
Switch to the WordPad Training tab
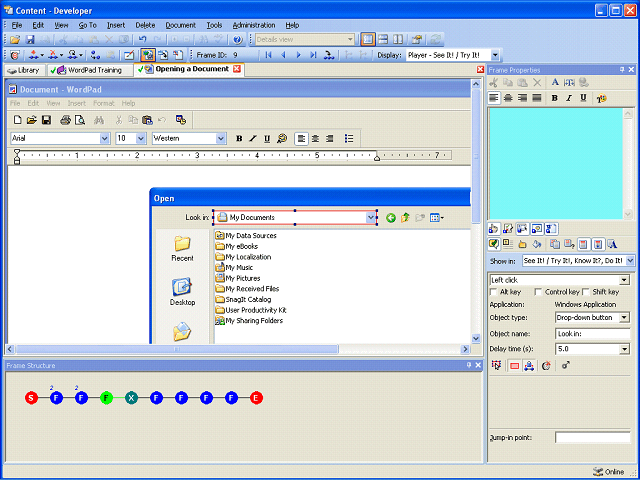90,70
